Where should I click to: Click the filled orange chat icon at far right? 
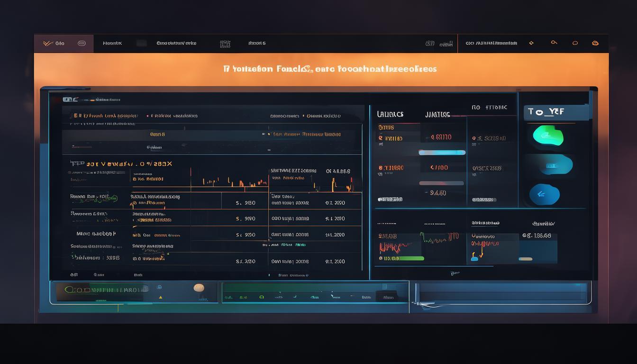point(595,43)
